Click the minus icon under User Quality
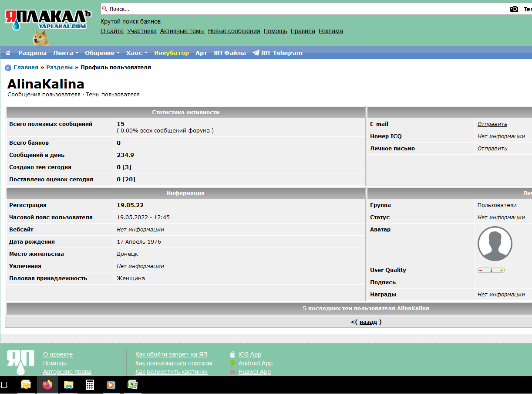The image size is (532, 394). (x=481, y=270)
